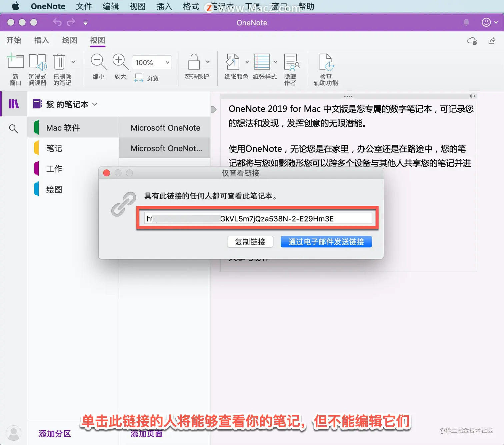The width and height of the screenshot is (504, 445).
Task: Expand paper style dropdown arrow
Action: [276, 62]
